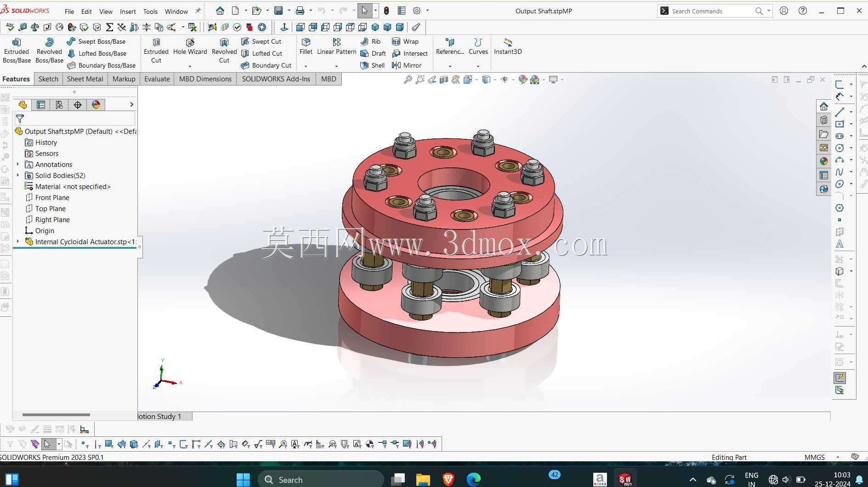Click the Rebuild traffic light icon
868x487 pixels.
[386, 11]
